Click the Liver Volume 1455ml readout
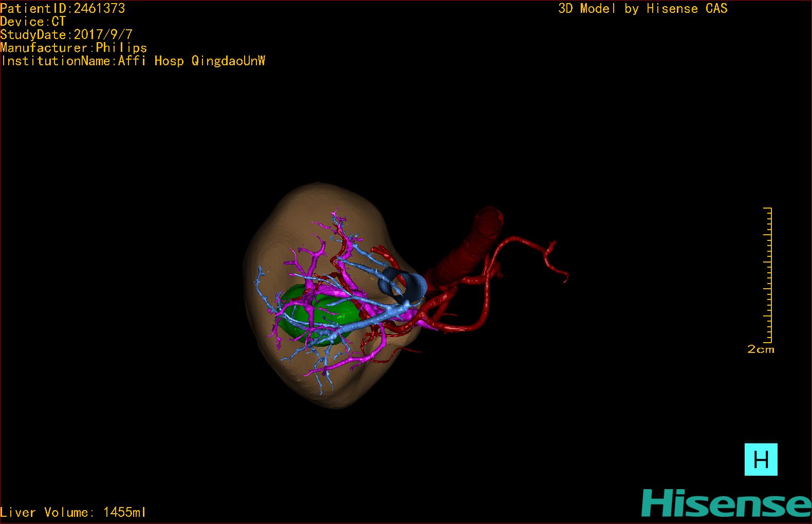This screenshot has height=524, width=812. [73, 512]
